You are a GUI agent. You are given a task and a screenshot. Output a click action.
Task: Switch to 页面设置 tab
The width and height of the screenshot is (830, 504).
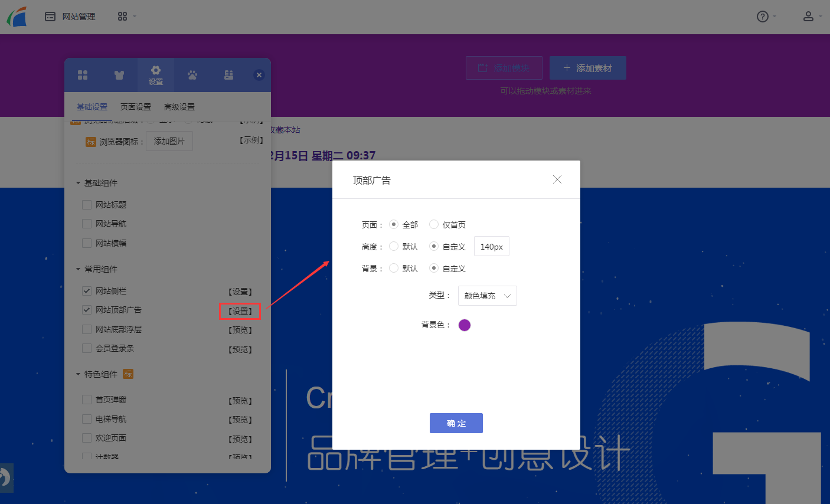tap(136, 107)
